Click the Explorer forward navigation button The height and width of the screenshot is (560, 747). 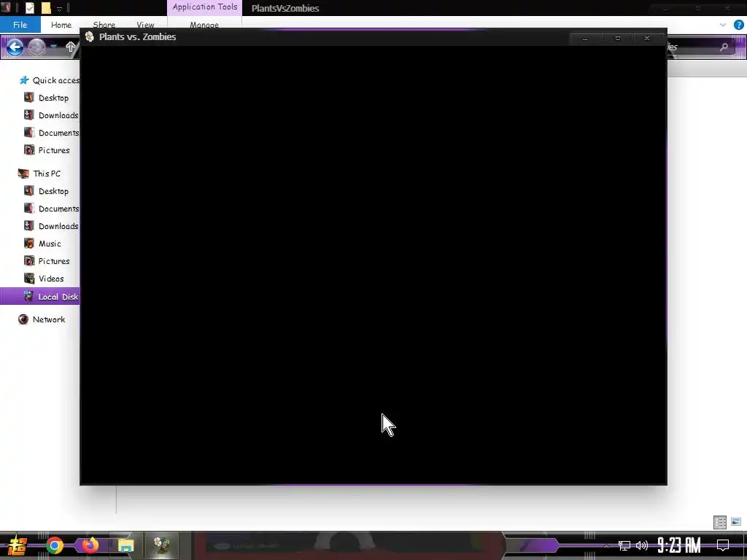click(36, 47)
